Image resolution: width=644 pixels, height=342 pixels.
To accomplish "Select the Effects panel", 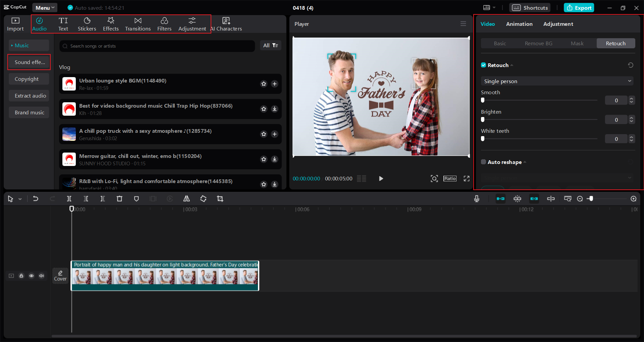I will point(111,23).
